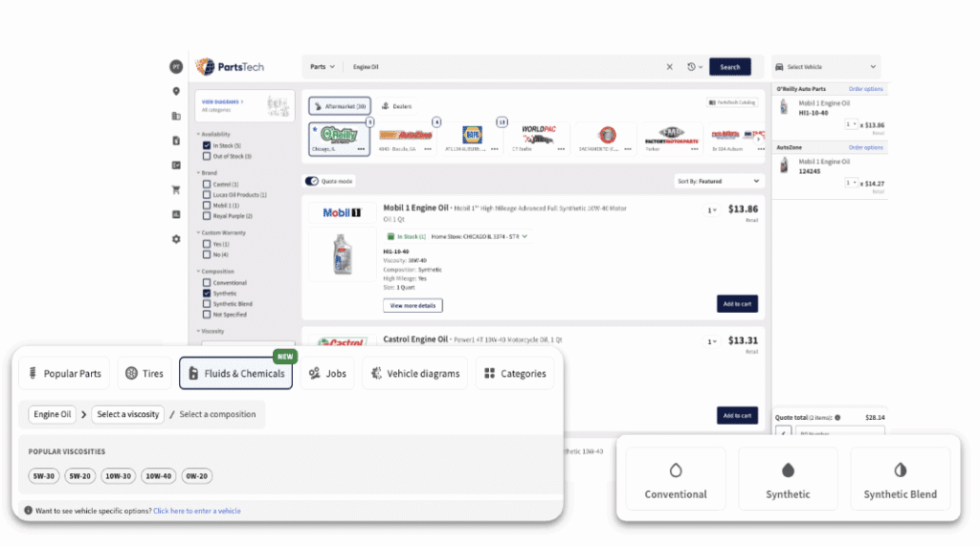Choose the Synthetic droplet card
The image size is (980, 547).
coord(788,478)
